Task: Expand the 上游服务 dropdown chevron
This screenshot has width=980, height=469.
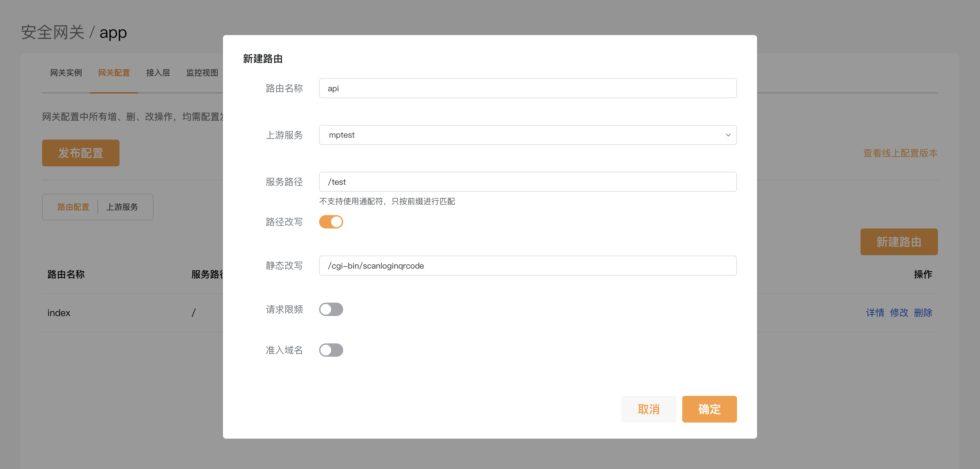Action: (x=728, y=135)
